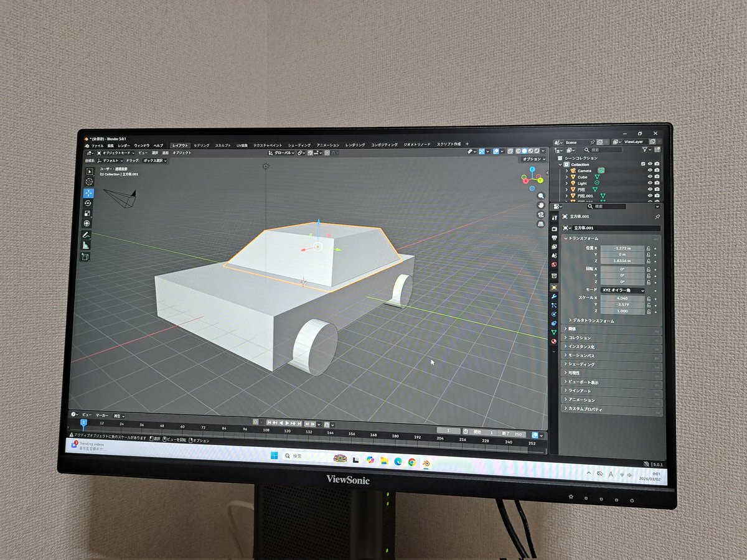Screen dimensions: 747x560
Task: Open the レンダー menu
Action: pos(125,145)
